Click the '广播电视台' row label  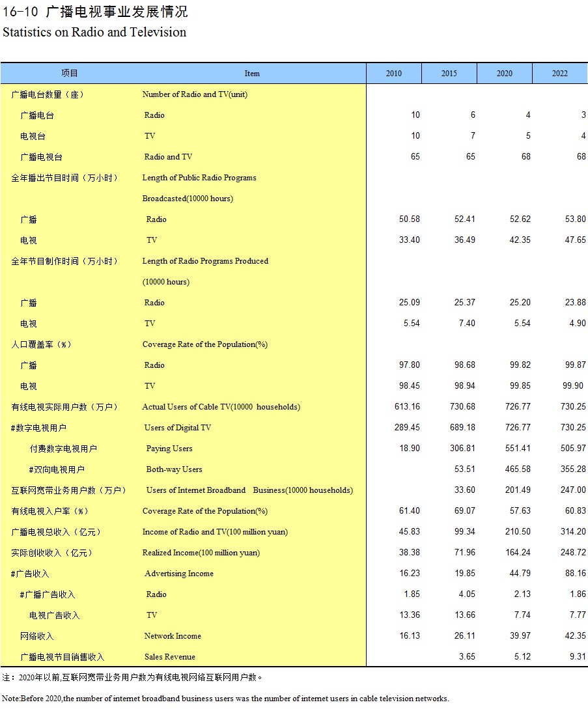coord(41,157)
